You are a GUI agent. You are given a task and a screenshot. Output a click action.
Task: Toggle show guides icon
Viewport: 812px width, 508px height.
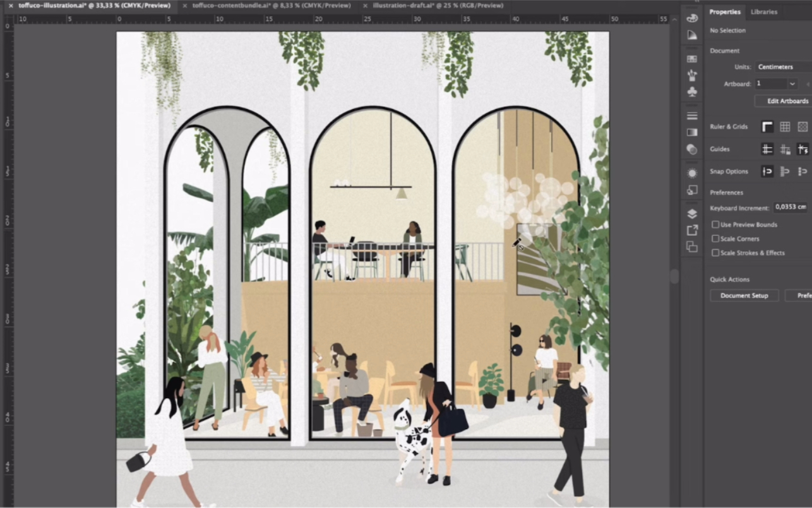[x=767, y=150]
